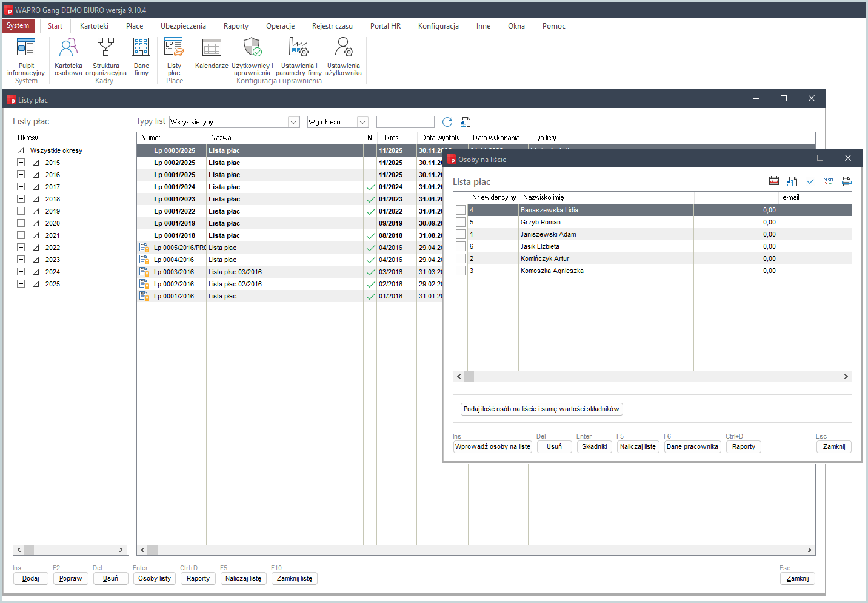
Task: Click Podaj ilość osób na liście button
Action: 541,409
